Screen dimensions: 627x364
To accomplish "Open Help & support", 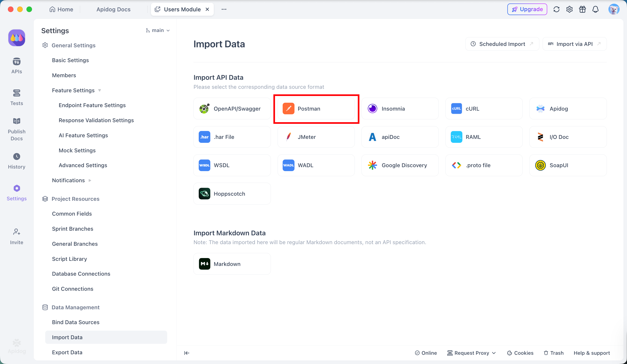I will pyautogui.click(x=592, y=353).
